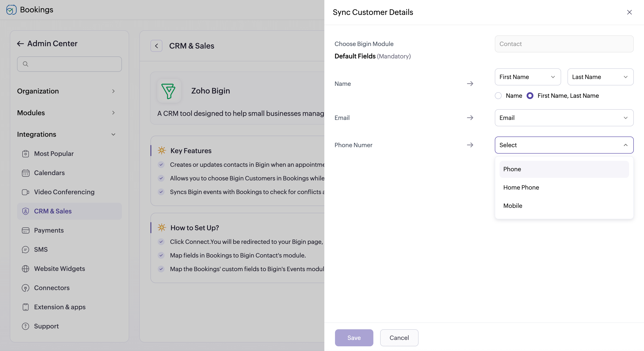This screenshot has height=351, width=644.
Task: Click the Admin Center search field
Action: [x=69, y=64]
